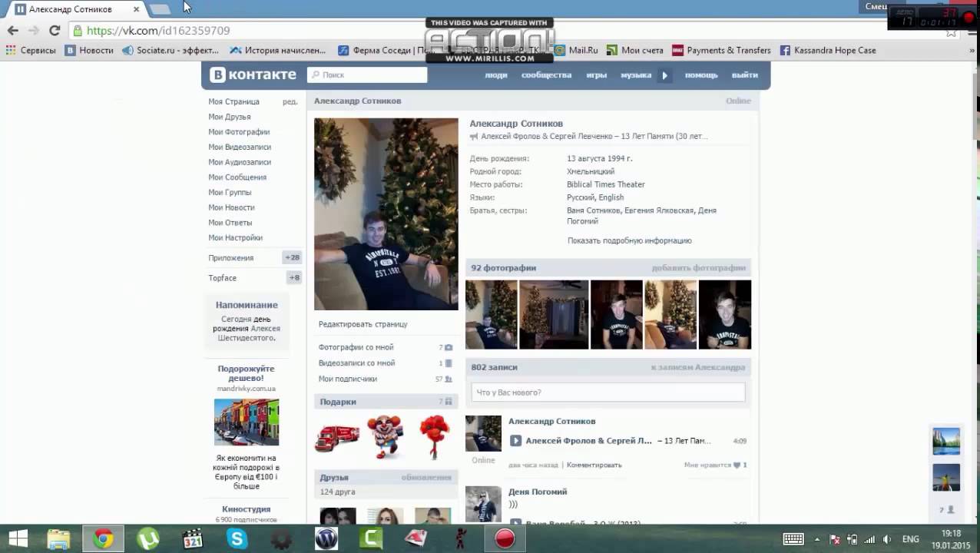This screenshot has height=553, width=980.
Task: Click the new tab button in Chrome
Action: [x=160, y=9]
